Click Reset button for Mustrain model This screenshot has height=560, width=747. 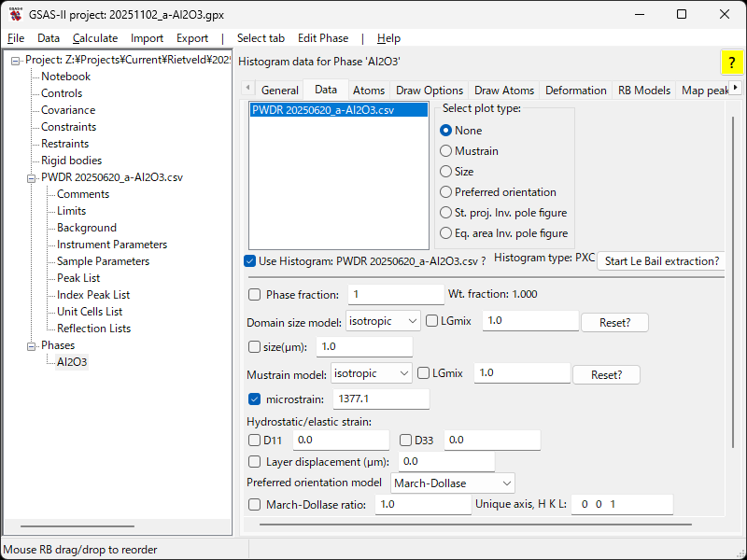pyautogui.click(x=606, y=374)
